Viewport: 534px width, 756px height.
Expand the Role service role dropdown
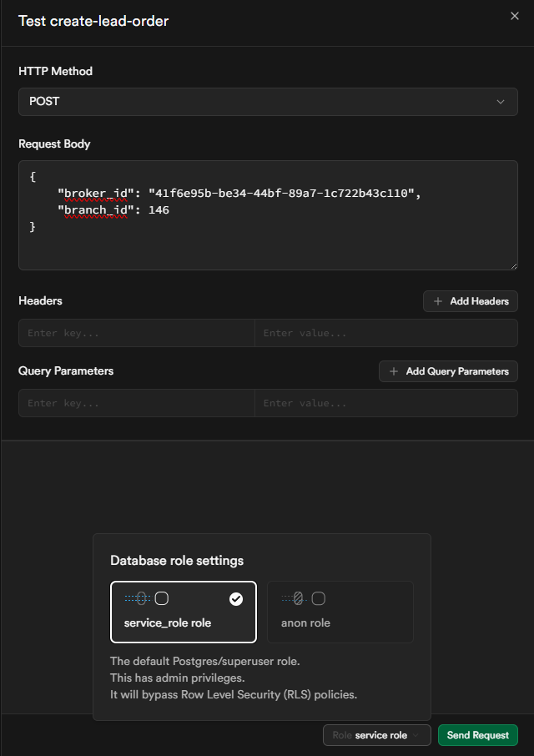[376, 735]
